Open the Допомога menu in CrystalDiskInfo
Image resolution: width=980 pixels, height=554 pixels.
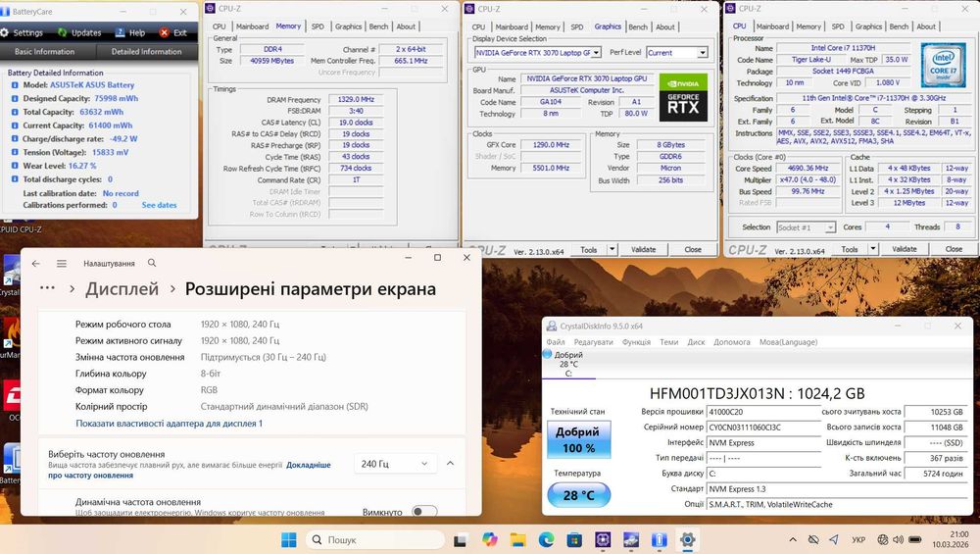731,342
